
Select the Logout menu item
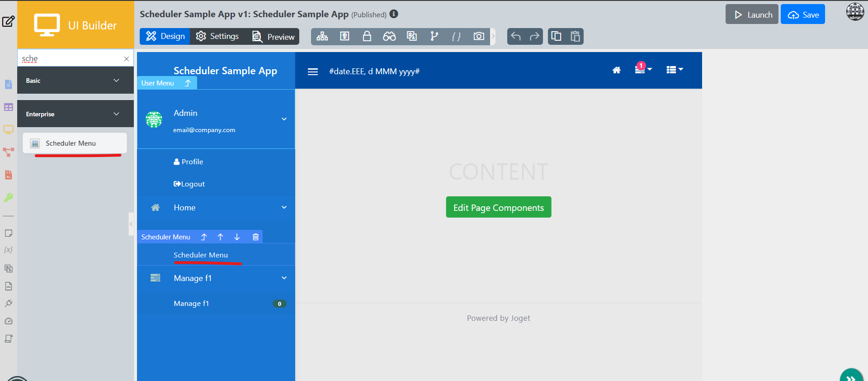[189, 184]
